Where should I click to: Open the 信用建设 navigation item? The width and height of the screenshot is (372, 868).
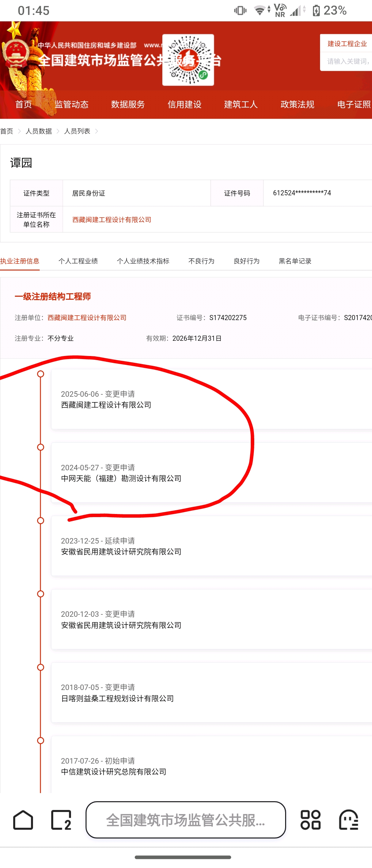click(185, 104)
